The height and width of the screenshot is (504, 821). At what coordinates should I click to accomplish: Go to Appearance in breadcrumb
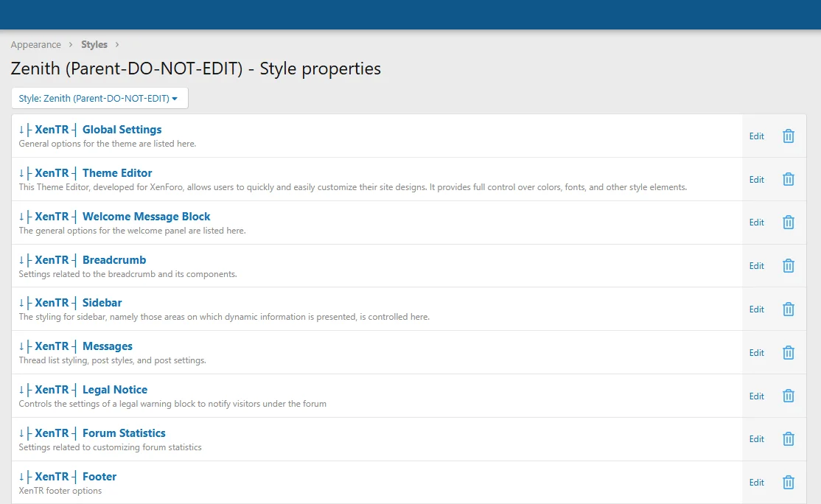[x=35, y=45]
